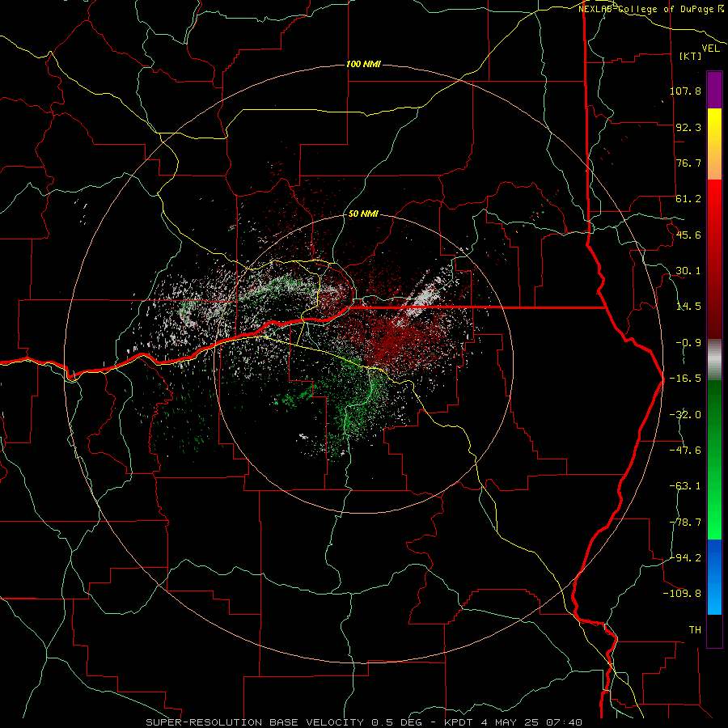The image size is (728, 728).
Task: Click the VEL legend title
Action: [x=710, y=49]
